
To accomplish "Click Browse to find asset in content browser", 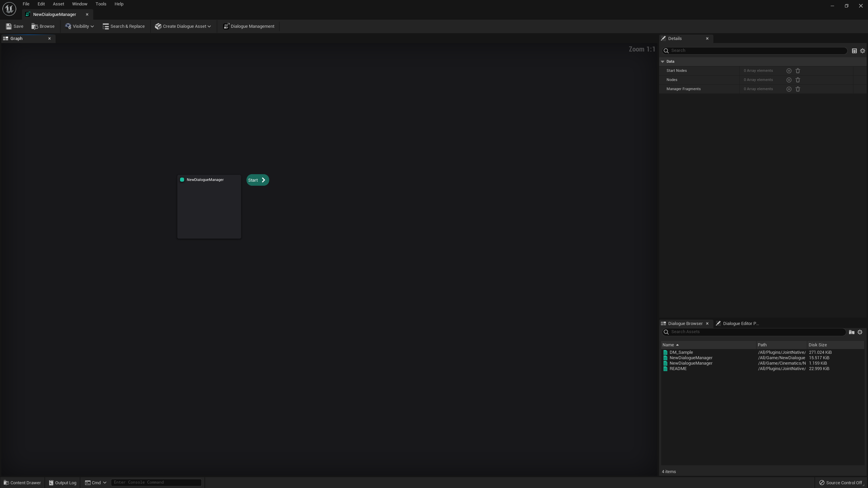I will coord(43,26).
